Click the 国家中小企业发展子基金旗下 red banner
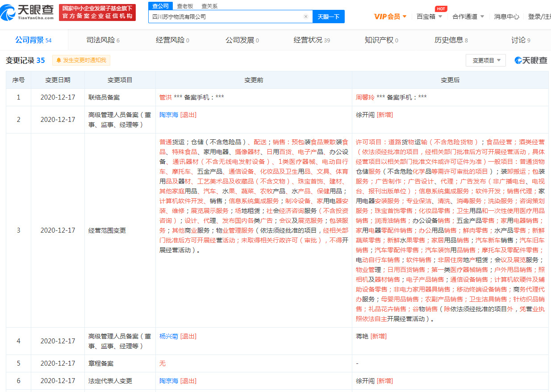Viewport: 551px width, 392px height. (x=97, y=12)
